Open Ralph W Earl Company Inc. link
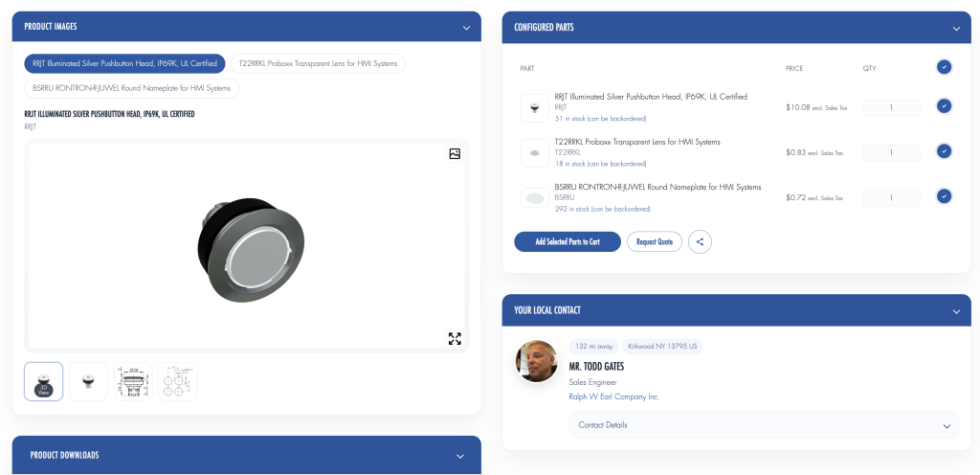980x475 pixels. click(613, 396)
